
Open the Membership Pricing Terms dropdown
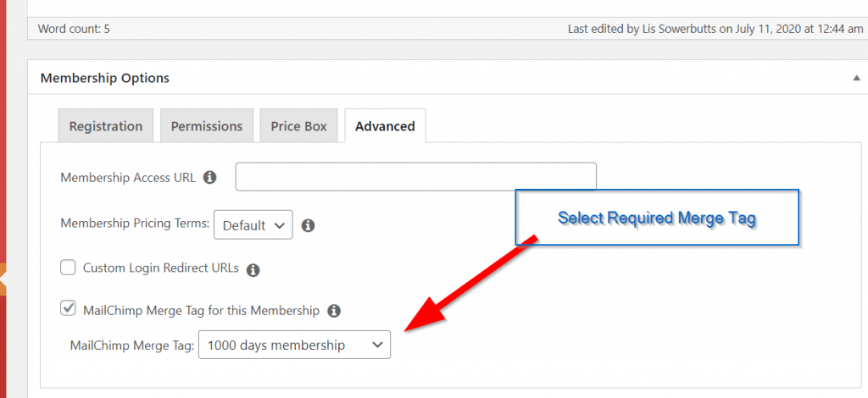[253, 225]
